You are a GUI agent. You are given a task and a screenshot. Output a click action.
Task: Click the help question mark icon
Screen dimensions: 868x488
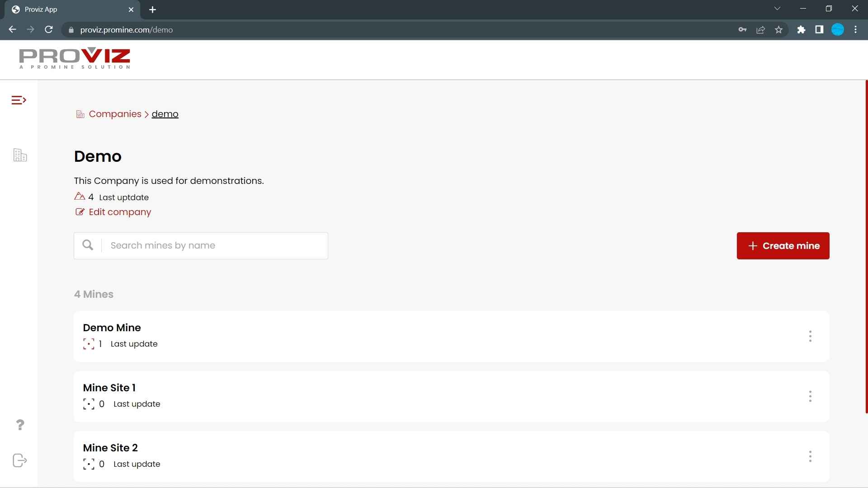click(20, 425)
